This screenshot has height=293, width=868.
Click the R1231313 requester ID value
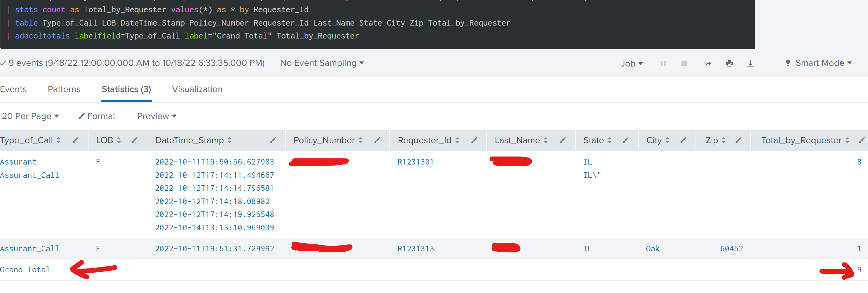pyautogui.click(x=415, y=249)
